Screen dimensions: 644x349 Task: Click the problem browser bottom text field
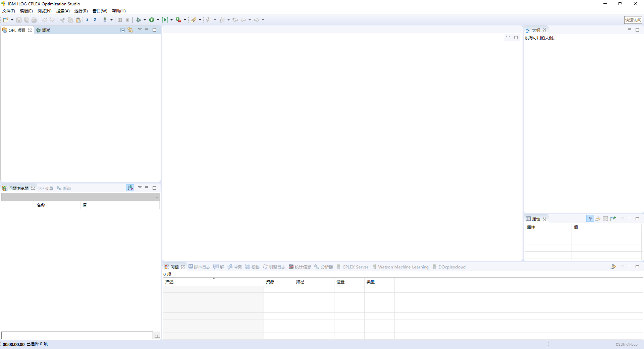pyautogui.click(x=77, y=335)
